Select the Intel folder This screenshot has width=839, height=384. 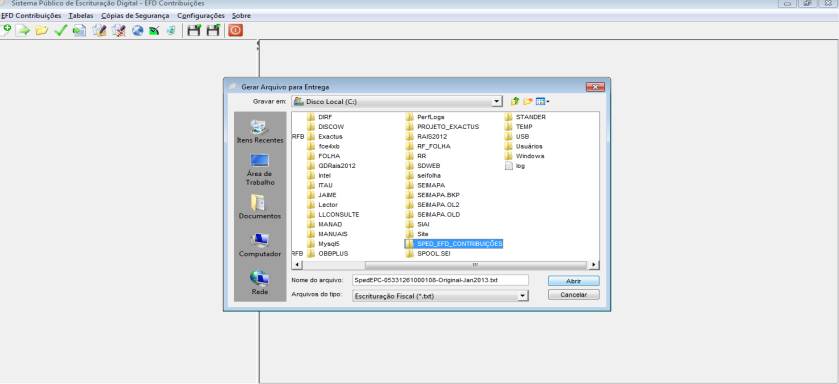[x=319, y=175]
